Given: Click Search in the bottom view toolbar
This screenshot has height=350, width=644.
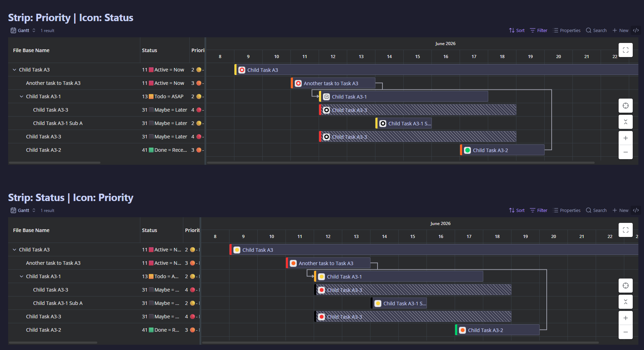Looking at the screenshot, I should 596,210.
